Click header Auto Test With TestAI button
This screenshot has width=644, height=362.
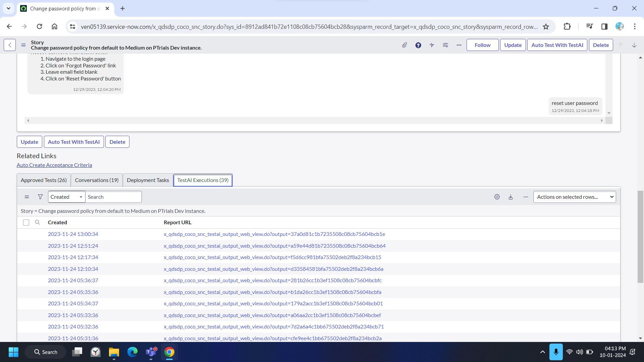[557, 45]
